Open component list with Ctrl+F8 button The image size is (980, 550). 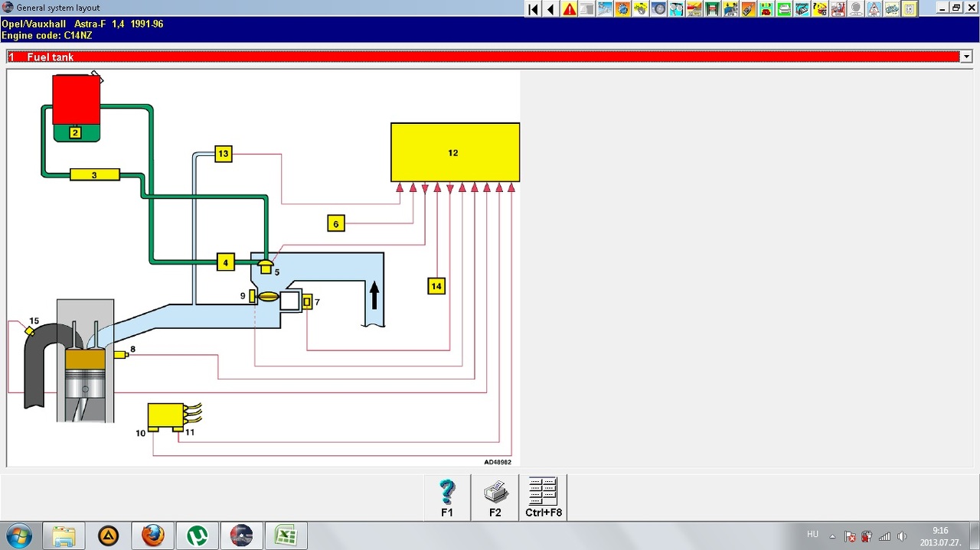(x=543, y=497)
